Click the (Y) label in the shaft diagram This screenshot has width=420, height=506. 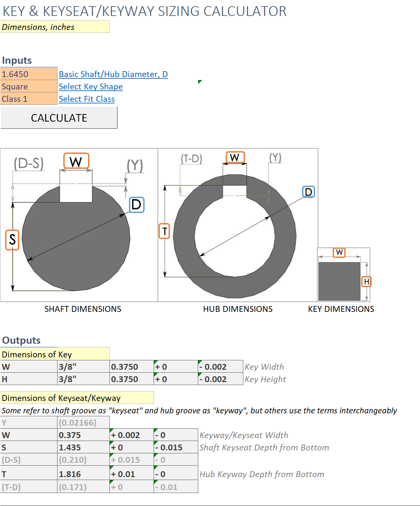tap(135, 166)
